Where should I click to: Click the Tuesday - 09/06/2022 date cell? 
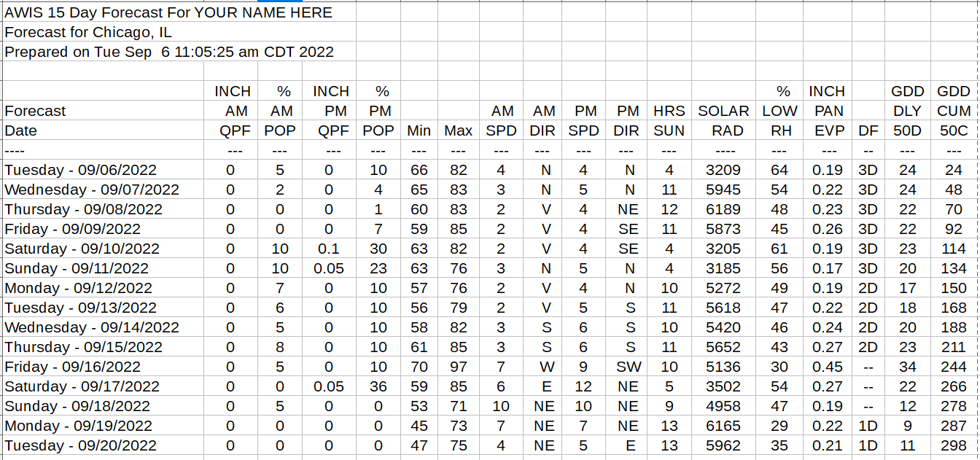[x=81, y=170]
